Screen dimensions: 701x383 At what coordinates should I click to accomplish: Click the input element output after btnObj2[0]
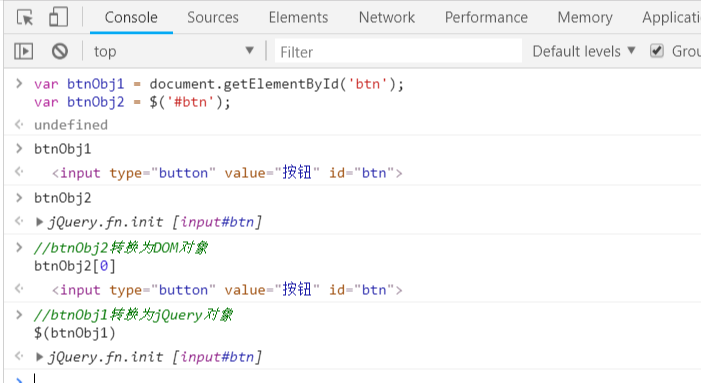point(227,290)
